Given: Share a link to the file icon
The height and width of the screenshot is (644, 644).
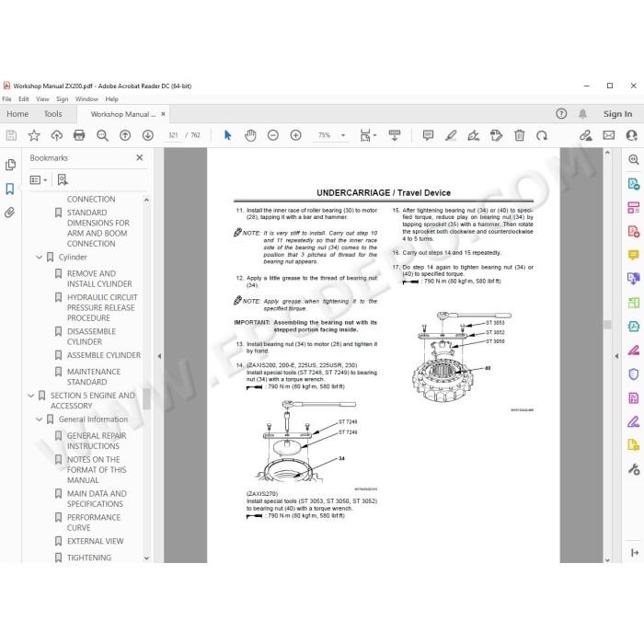Looking at the screenshot, I should click(586, 135).
